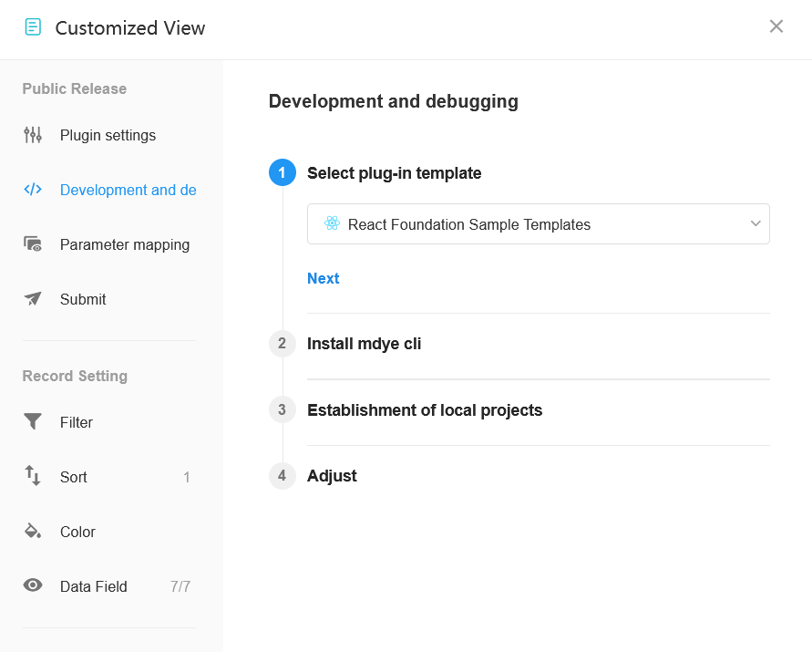Viewport: 812px width, 652px height.
Task: Click the Customized View document icon
Action: pyautogui.click(x=33, y=27)
